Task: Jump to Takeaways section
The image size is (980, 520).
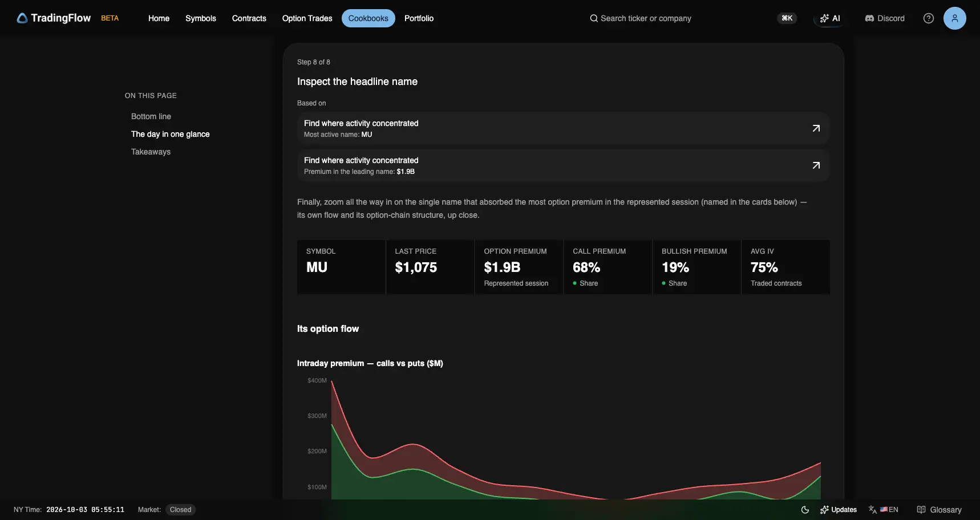Action: 151,152
